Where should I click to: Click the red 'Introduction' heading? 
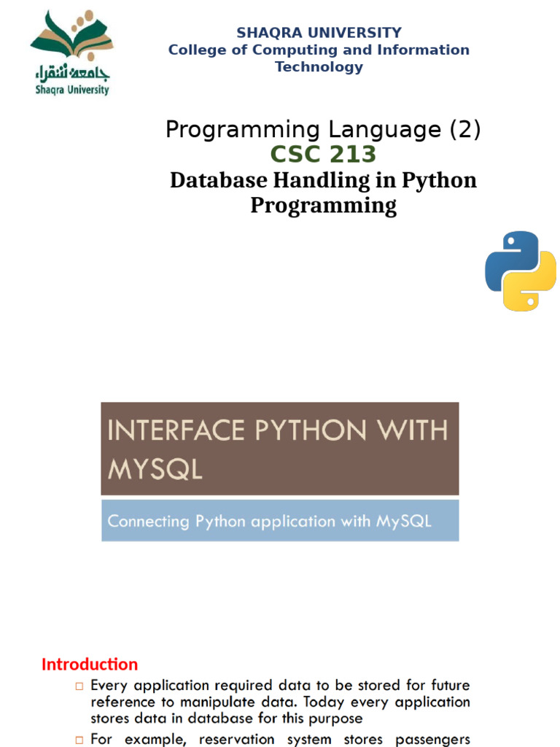coord(90,664)
